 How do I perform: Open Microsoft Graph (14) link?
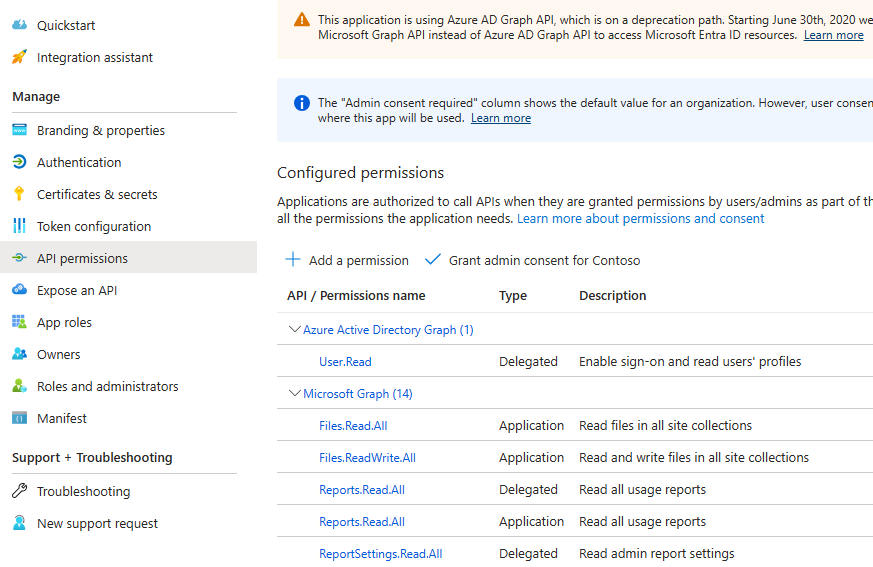coord(357,394)
